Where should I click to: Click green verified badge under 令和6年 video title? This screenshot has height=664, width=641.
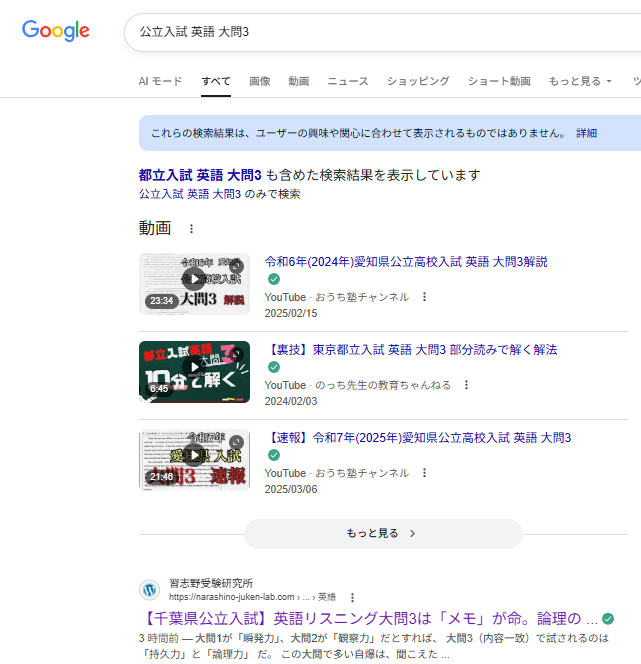click(x=274, y=279)
